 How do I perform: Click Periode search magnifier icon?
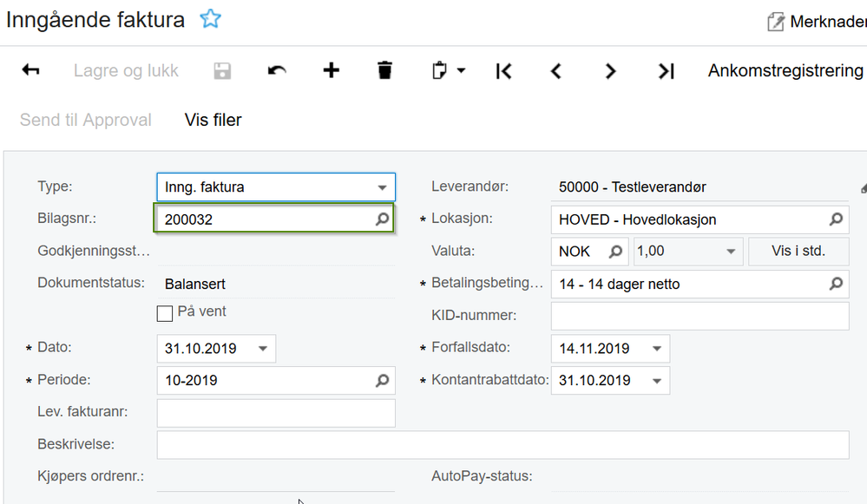click(382, 381)
